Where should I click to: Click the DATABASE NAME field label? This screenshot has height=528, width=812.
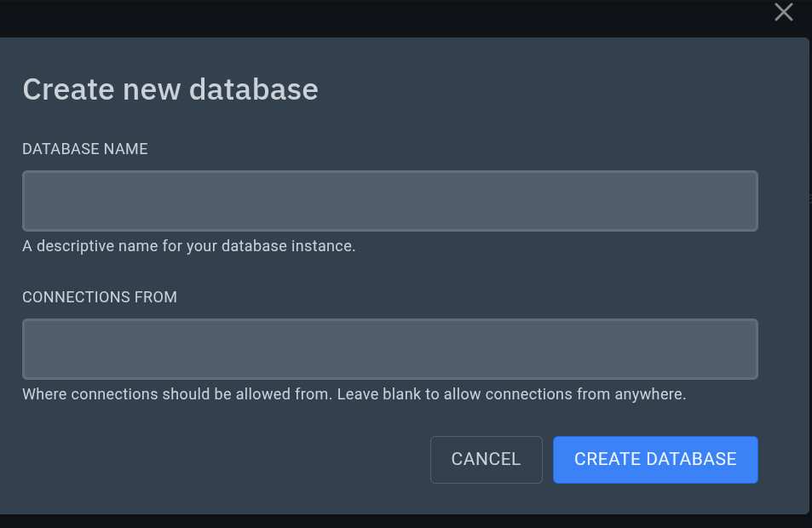coord(85,149)
